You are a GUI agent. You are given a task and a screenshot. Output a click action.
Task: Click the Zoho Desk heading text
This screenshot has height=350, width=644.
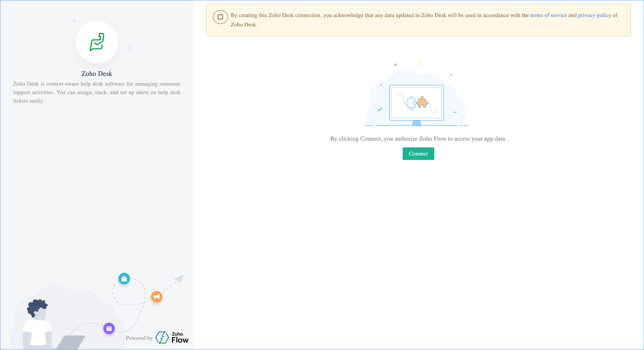point(97,74)
